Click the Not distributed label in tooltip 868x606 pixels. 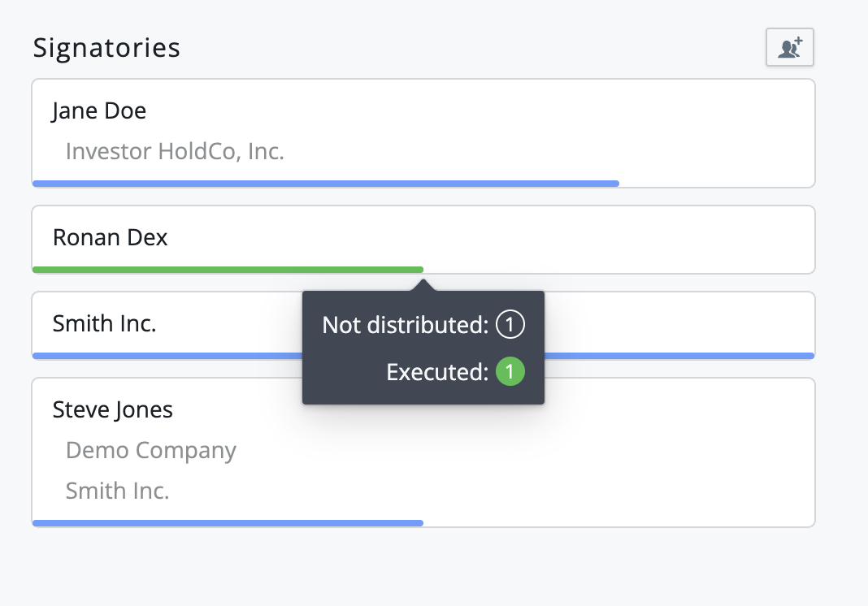tap(405, 326)
